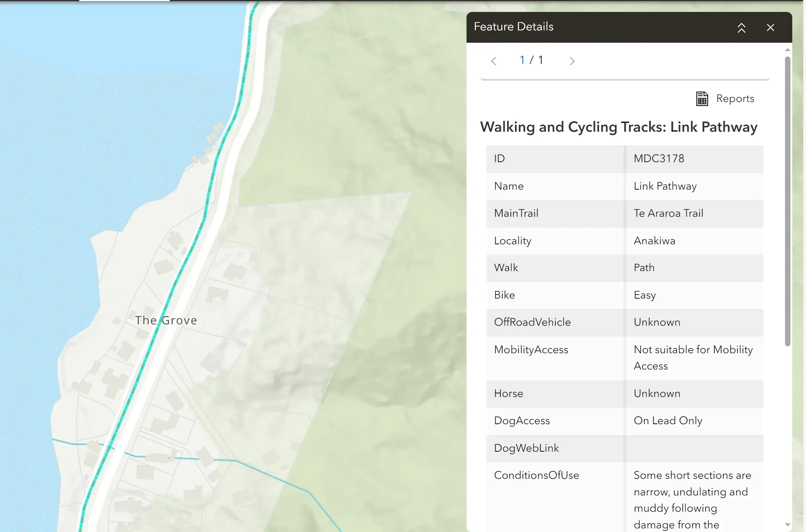Click the Feature Details title bar

(x=601, y=27)
